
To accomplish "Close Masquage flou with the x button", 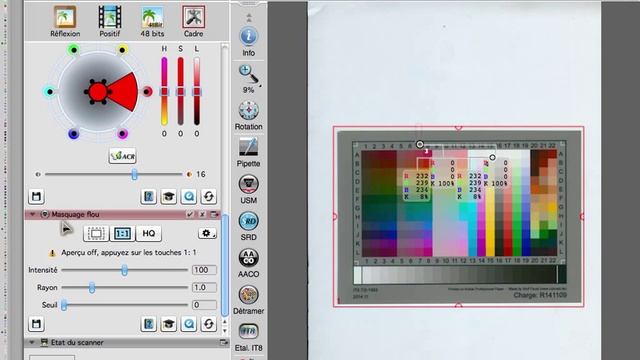I will point(202,214).
